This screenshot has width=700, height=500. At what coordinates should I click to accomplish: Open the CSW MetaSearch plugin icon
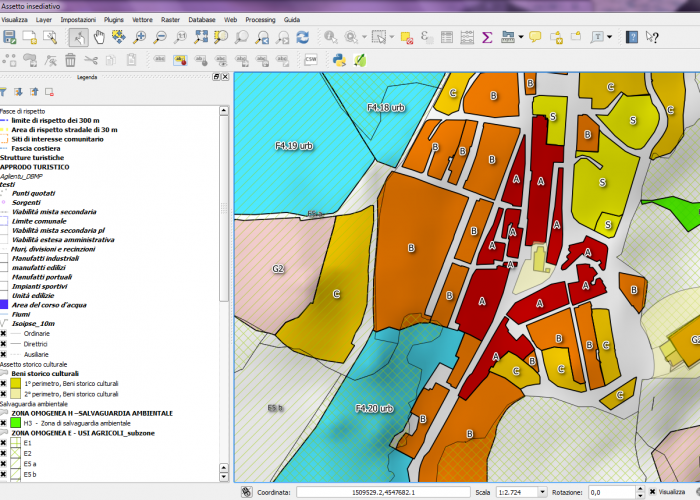(311, 60)
